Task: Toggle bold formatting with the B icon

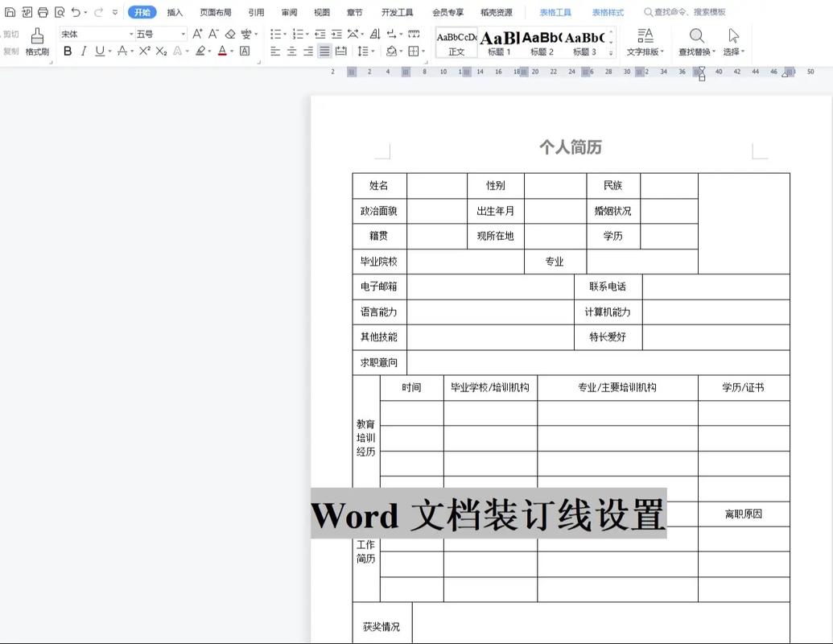Action: (x=68, y=50)
